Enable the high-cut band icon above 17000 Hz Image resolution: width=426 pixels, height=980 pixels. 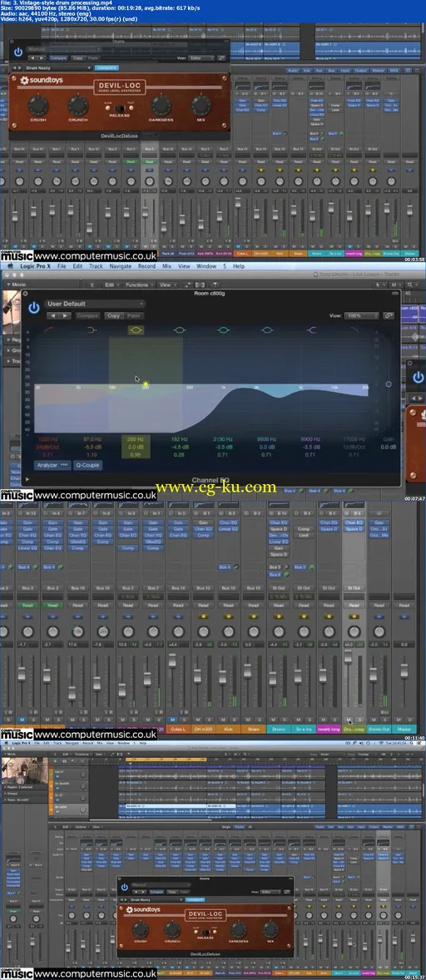(x=354, y=329)
